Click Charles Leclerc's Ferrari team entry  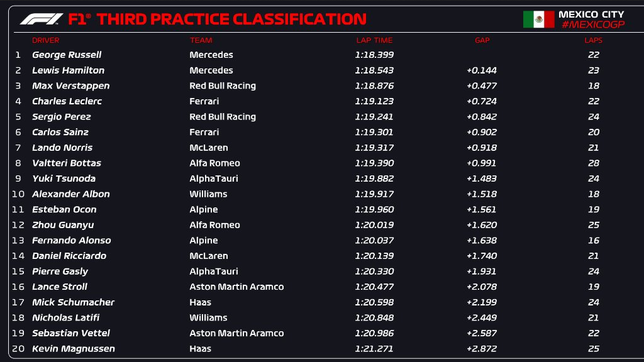pyautogui.click(x=204, y=101)
